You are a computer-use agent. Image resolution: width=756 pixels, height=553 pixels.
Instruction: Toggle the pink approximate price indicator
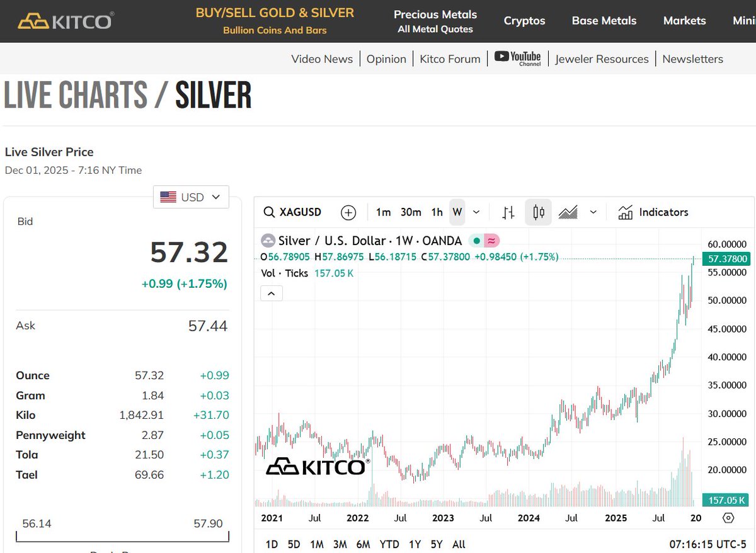491,241
